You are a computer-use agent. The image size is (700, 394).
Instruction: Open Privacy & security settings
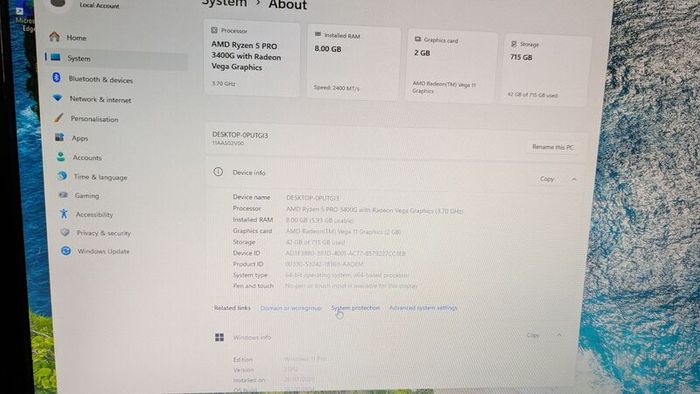[x=103, y=233]
